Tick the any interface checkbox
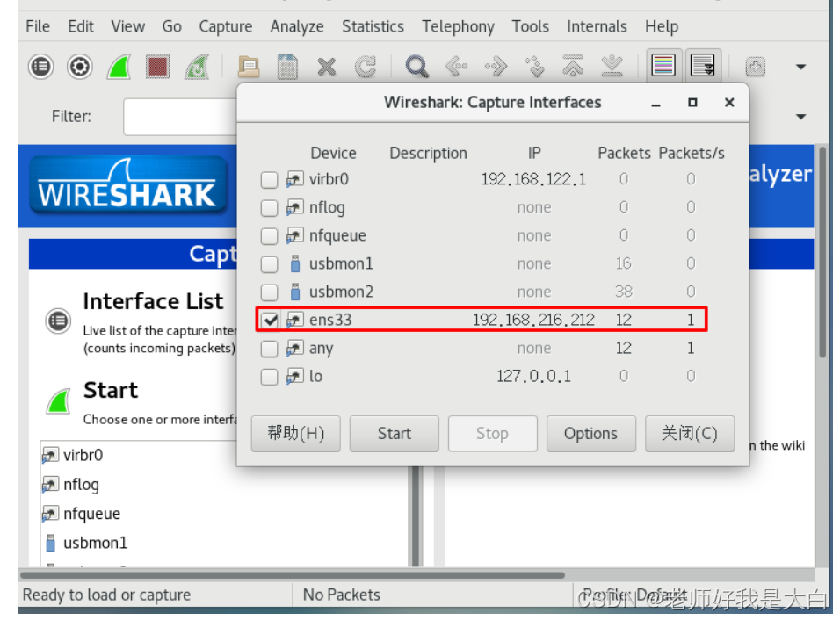840x620 pixels. pos(269,349)
